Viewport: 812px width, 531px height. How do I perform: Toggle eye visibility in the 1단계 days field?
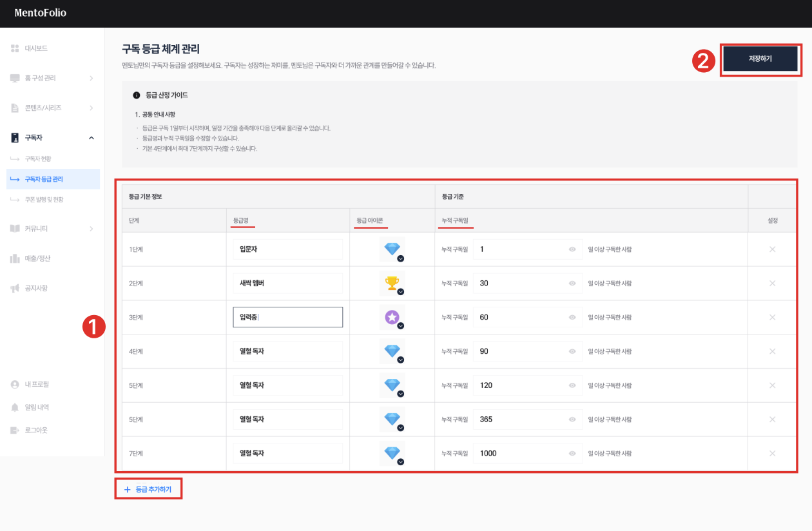tap(572, 249)
